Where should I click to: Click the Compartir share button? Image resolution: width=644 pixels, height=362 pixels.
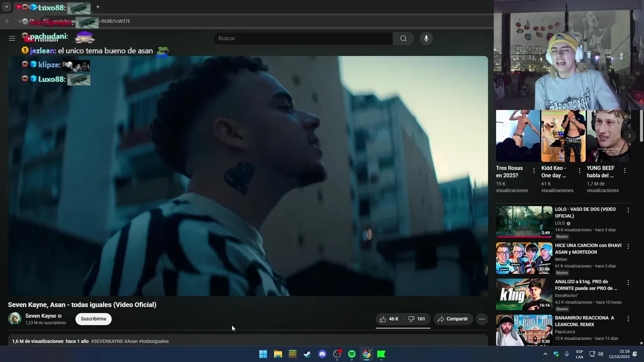(453, 319)
